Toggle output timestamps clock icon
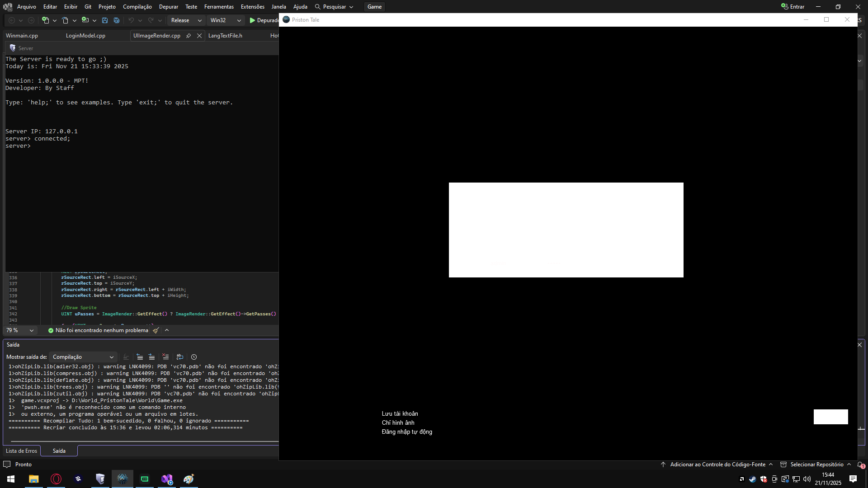868x488 pixels. [194, 357]
